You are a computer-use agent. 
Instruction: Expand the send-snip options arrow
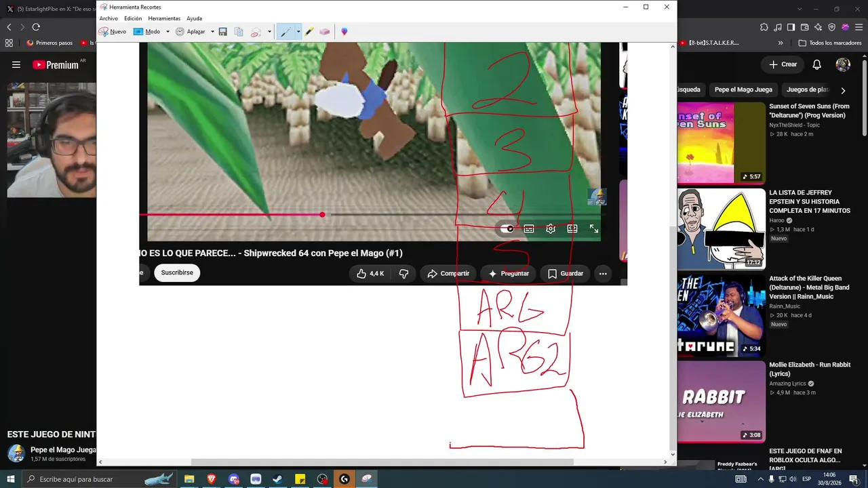(269, 32)
